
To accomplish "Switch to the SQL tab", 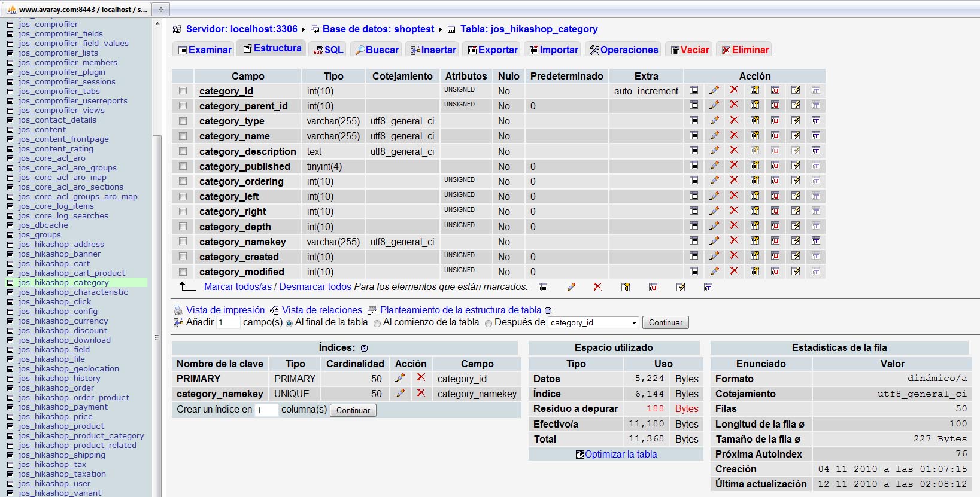I will pos(329,50).
